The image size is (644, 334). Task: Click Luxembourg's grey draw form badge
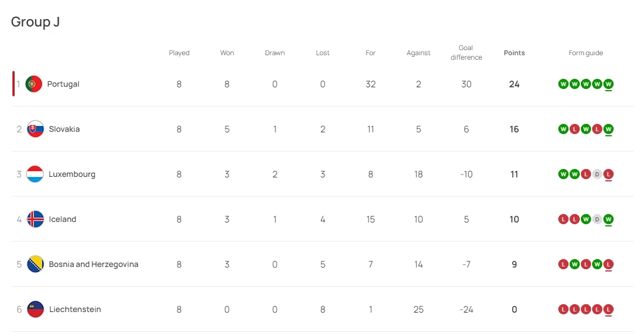(x=597, y=174)
